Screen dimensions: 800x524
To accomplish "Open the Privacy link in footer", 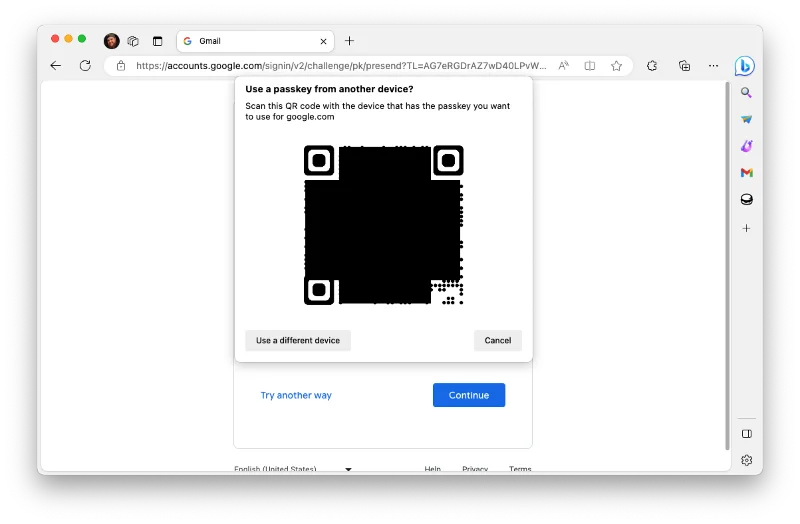I will tap(475, 469).
